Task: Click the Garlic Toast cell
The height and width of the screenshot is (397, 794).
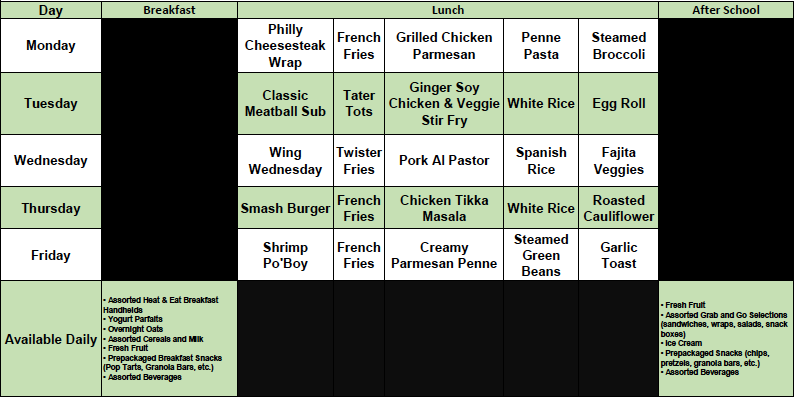Action: point(618,255)
